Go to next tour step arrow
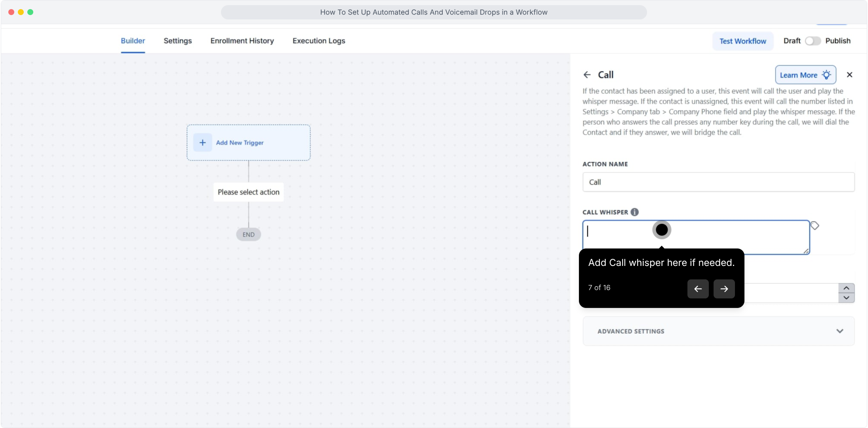The width and height of the screenshot is (868, 428). click(724, 289)
